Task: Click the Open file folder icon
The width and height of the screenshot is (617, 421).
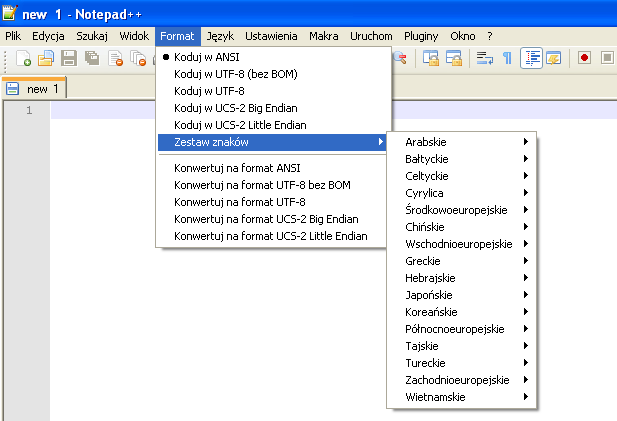Action: [x=46, y=58]
